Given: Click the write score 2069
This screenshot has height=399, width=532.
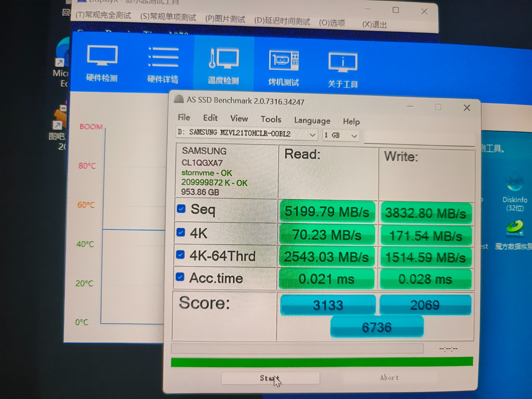Looking at the screenshot, I should coord(425,305).
